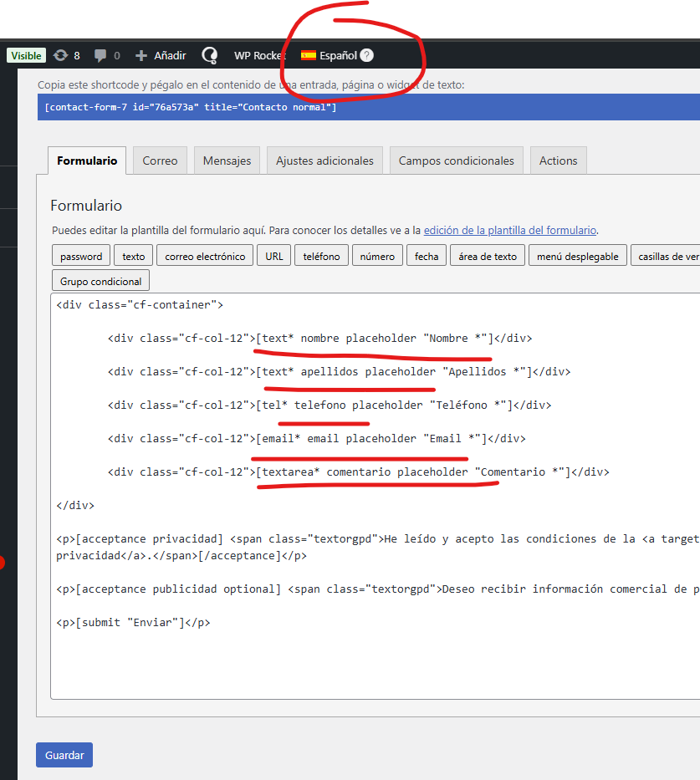Open the Ajustes adicionales tab
Image resolution: width=700 pixels, height=780 pixels.
click(325, 161)
